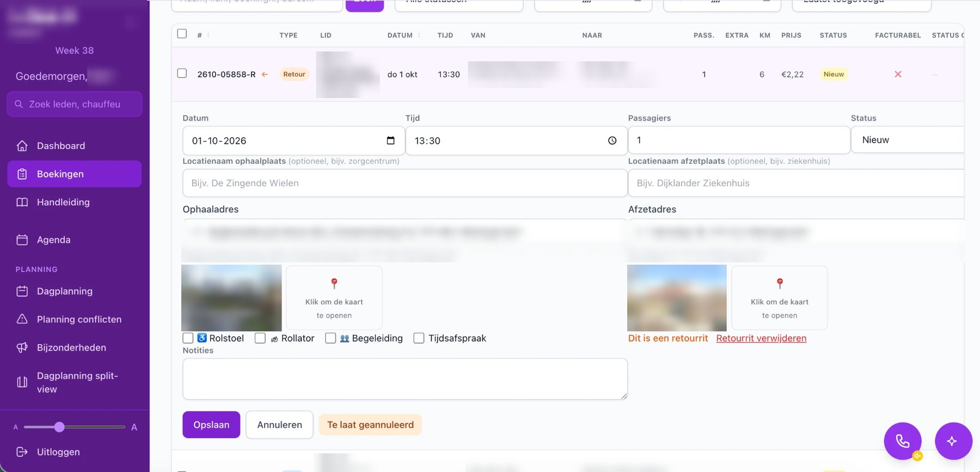Click the red map pin under Ophaaladres
Screen dimensions: 980x472
[334, 283]
